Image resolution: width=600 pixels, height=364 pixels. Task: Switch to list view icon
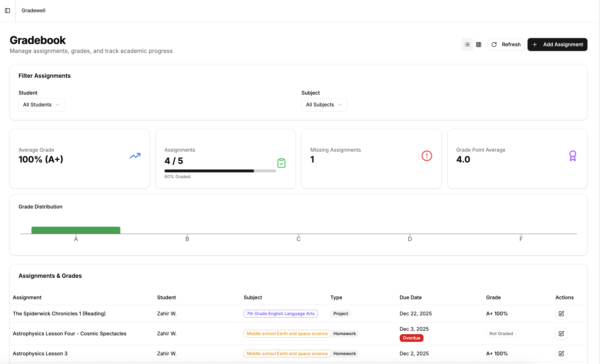(x=467, y=44)
